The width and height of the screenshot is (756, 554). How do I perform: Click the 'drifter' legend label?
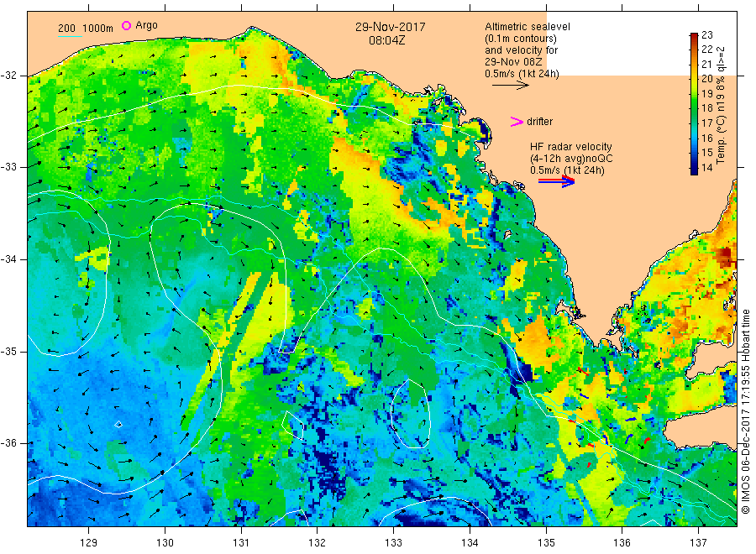tap(539, 122)
